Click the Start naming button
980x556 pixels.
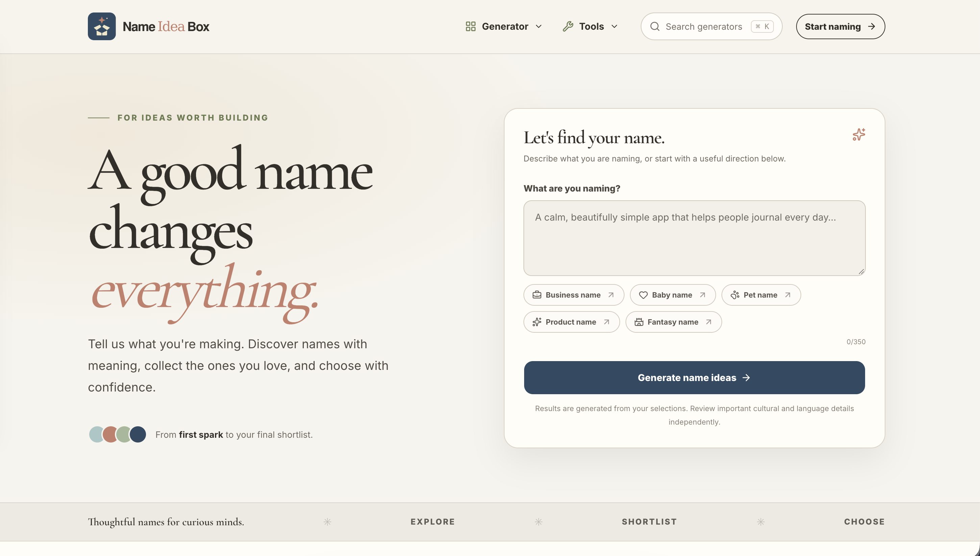[840, 26]
